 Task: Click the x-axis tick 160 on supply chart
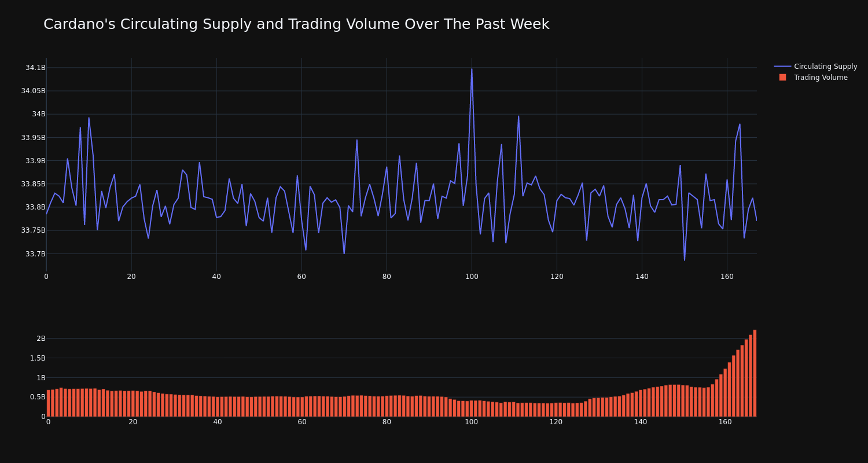click(x=727, y=277)
